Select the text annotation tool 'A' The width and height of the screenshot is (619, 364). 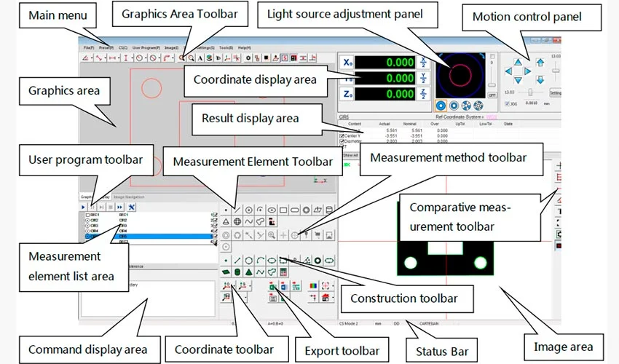pos(200,57)
